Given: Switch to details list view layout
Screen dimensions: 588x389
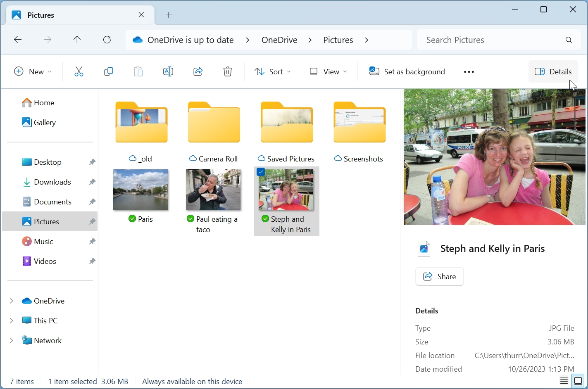Looking at the screenshot, I should point(564,381).
